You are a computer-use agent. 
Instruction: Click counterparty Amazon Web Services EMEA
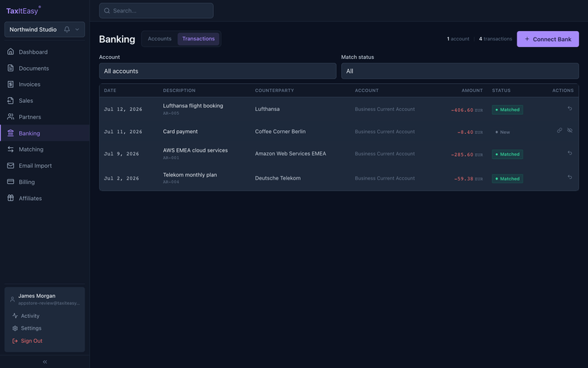[290, 154]
